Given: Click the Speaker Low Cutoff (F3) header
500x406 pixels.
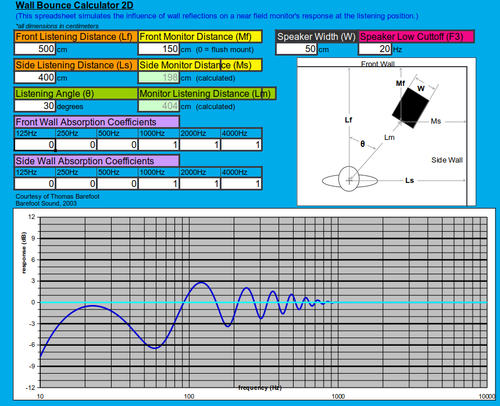Looking at the screenshot, I should (416, 37).
